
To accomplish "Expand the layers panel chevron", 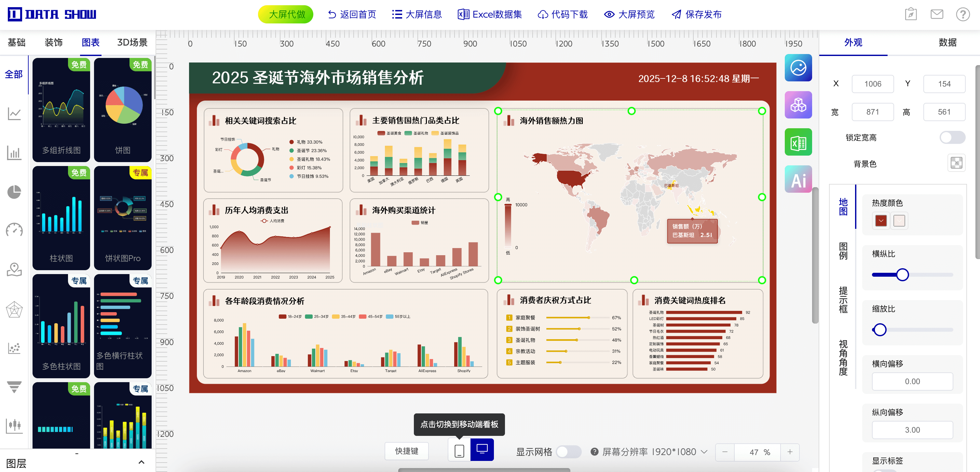I will click(141, 462).
